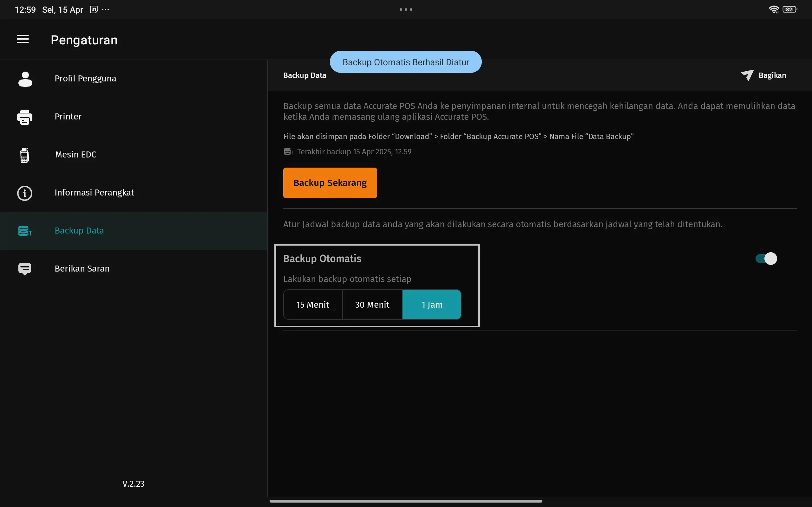
Task: Click the Printer icon in sidebar
Action: pyautogui.click(x=24, y=117)
